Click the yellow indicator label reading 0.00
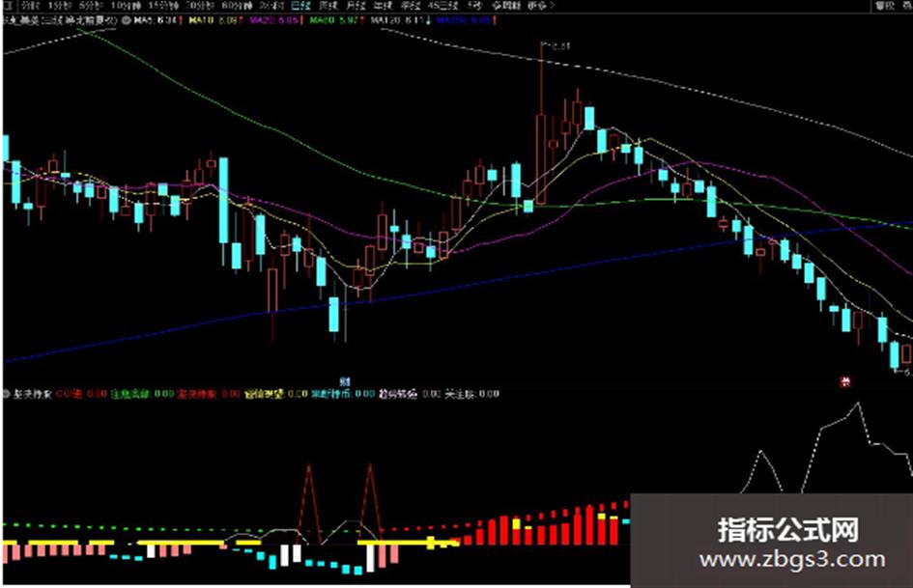 coord(276,394)
